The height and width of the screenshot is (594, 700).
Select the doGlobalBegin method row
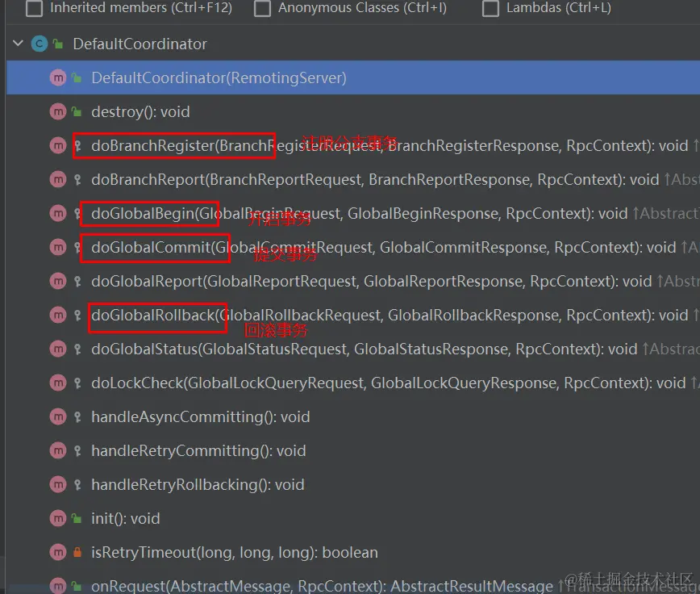353,214
